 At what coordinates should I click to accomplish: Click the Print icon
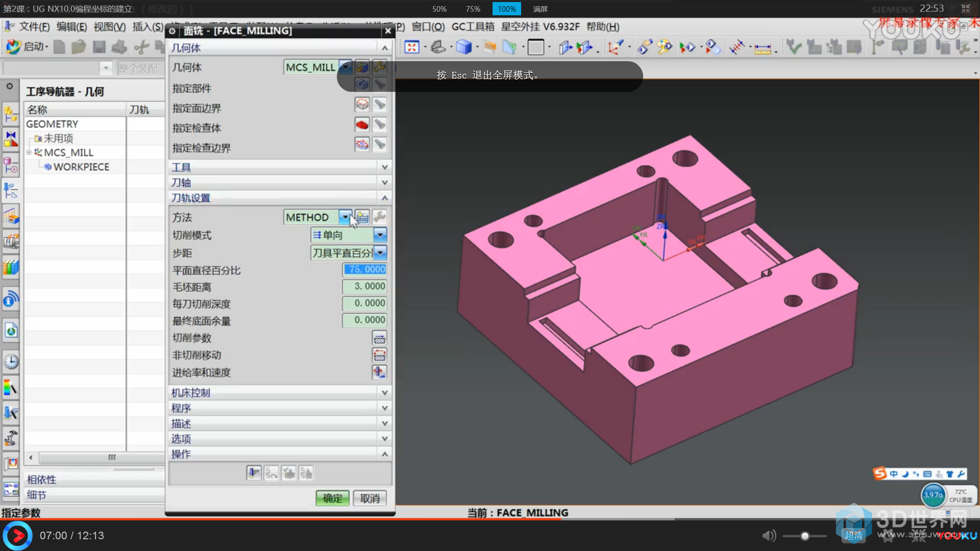point(119,47)
